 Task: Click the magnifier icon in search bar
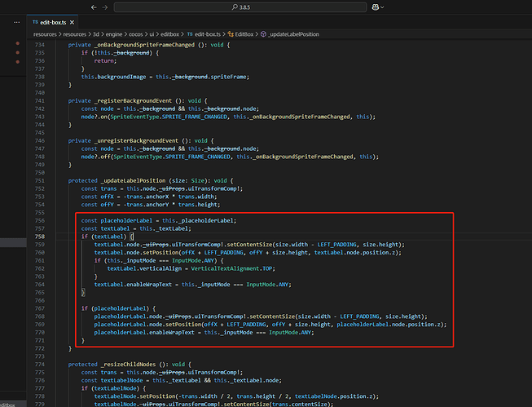pos(235,7)
